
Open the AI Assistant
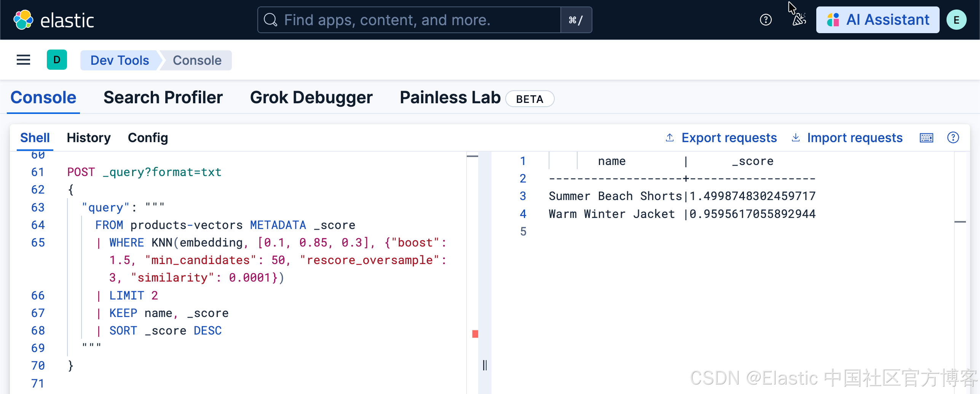click(x=878, y=20)
